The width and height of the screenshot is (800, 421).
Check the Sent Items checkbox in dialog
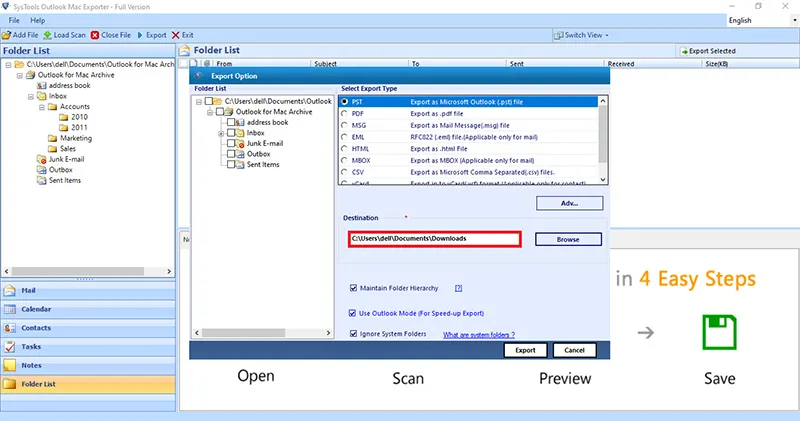tap(231, 164)
